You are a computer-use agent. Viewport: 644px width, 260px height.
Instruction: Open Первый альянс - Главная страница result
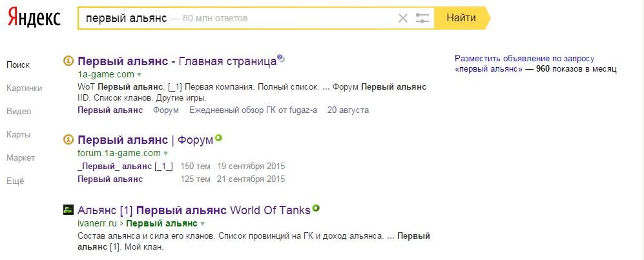(177, 61)
